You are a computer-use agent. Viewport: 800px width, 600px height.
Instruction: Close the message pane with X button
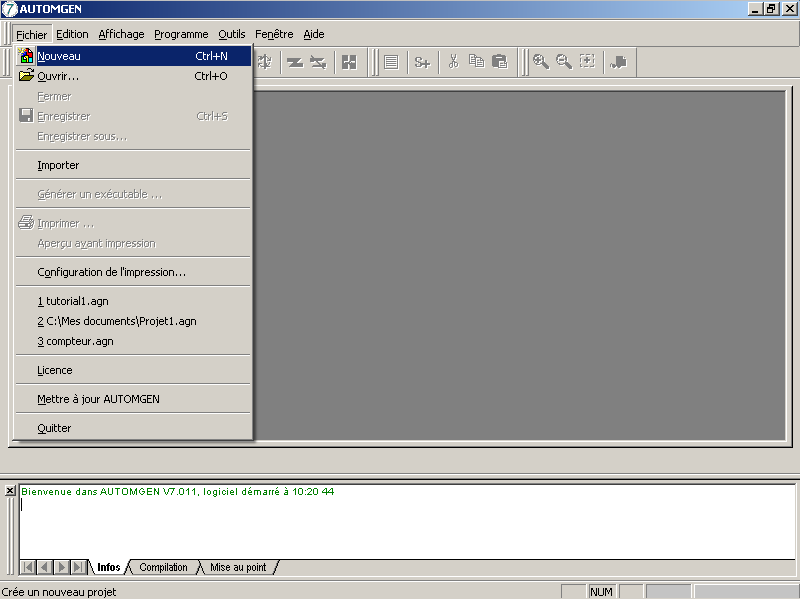[10, 491]
